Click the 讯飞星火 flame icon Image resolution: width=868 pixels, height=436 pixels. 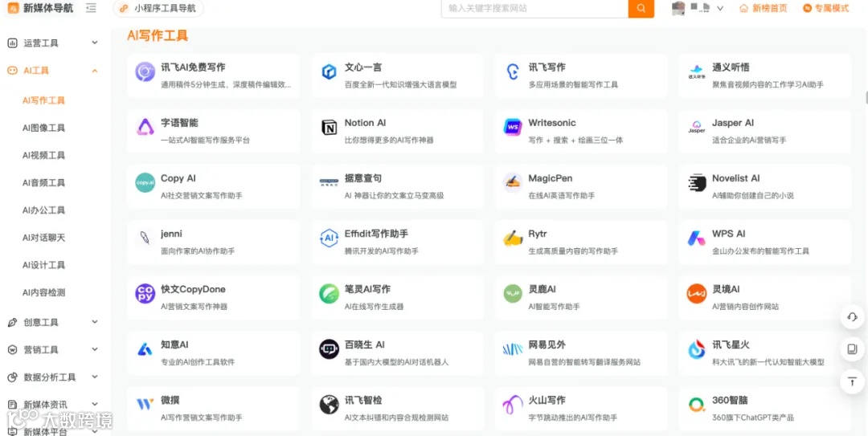pos(696,349)
